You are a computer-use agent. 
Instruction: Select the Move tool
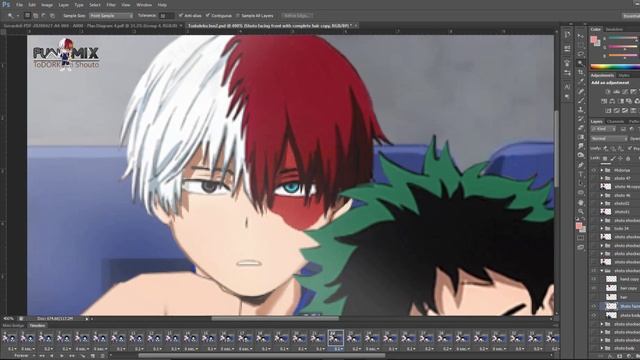tap(580, 36)
